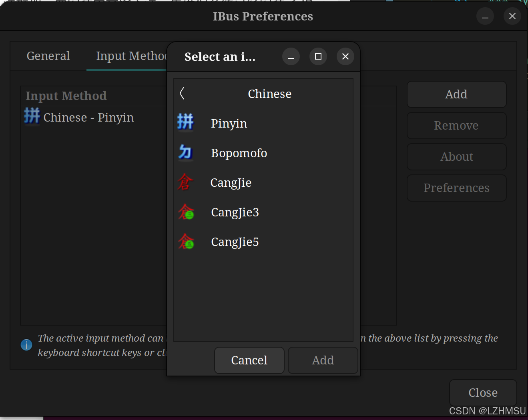
Task: Open input method Preferences button
Action: (457, 188)
